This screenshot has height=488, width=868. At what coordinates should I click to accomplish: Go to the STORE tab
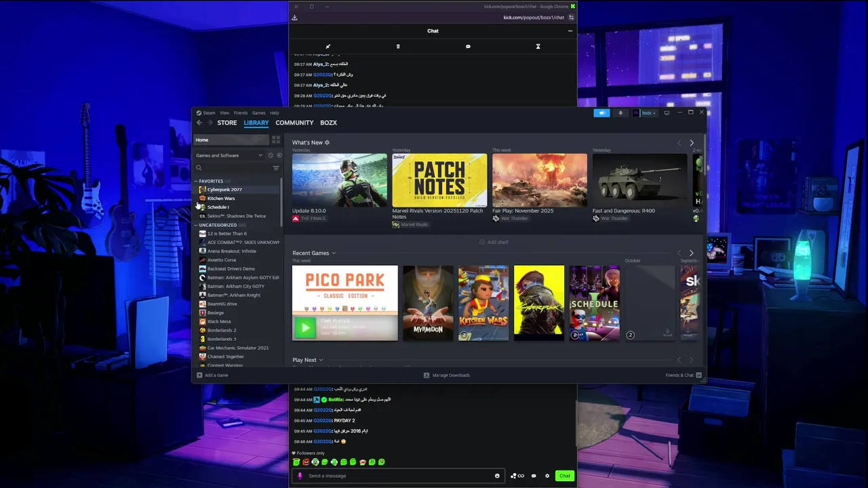[227, 123]
